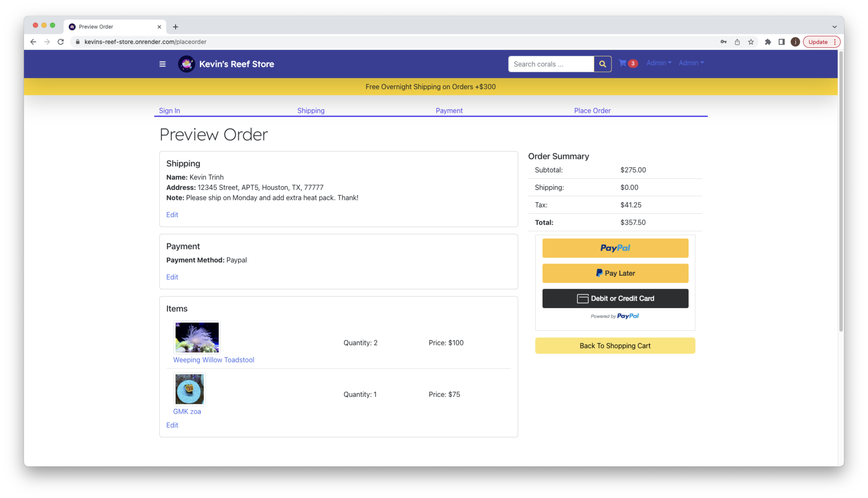Expand the second Admin dropdown
The height and width of the screenshot is (498, 868).
pyautogui.click(x=691, y=63)
